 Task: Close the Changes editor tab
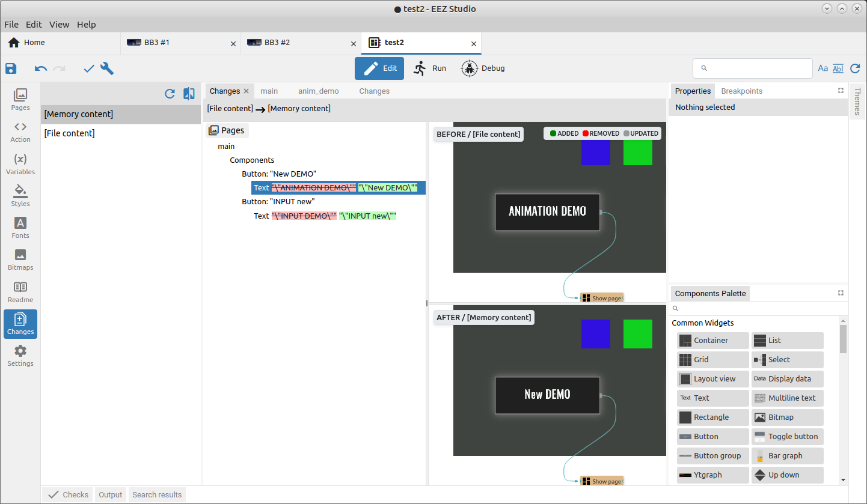coord(246,91)
